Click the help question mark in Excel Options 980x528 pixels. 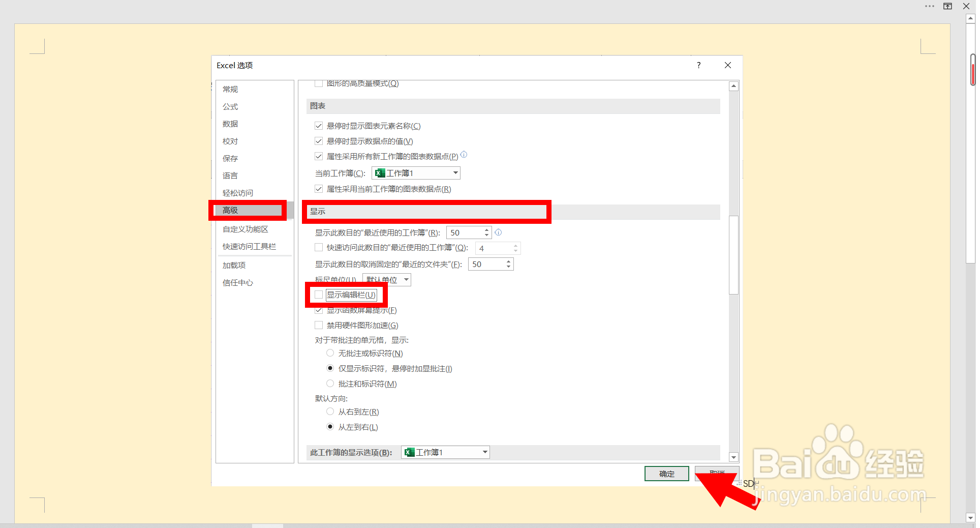click(x=699, y=65)
